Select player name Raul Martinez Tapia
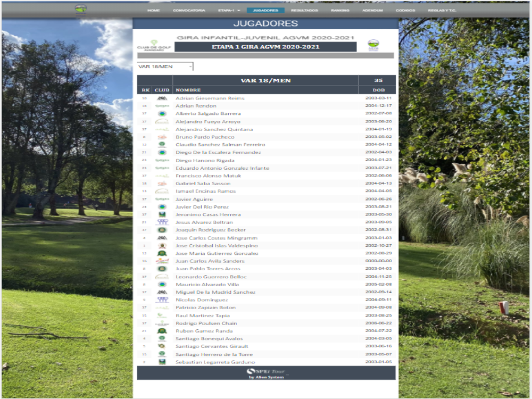Image resolution: width=532 pixels, height=399 pixels. pos(203,315)
